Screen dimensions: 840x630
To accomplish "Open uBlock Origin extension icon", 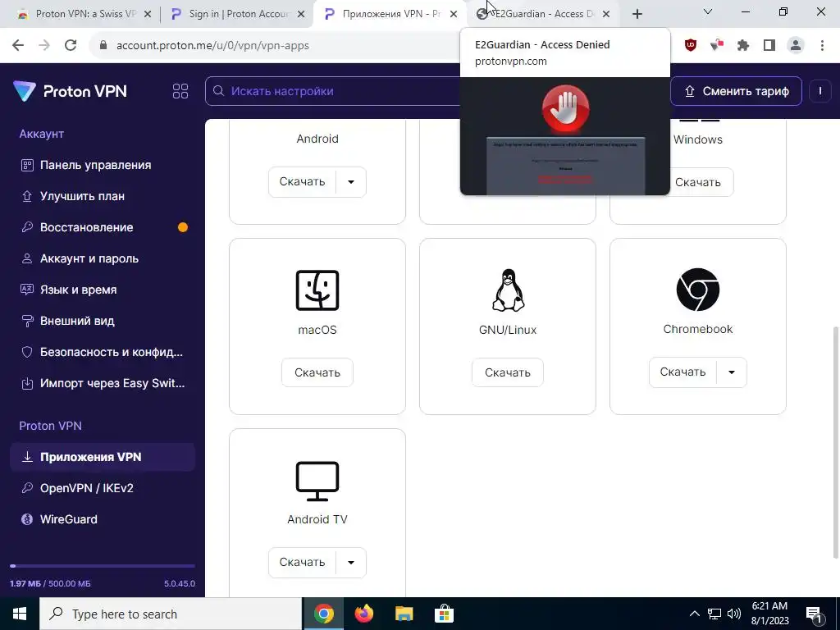I will 691,46.
